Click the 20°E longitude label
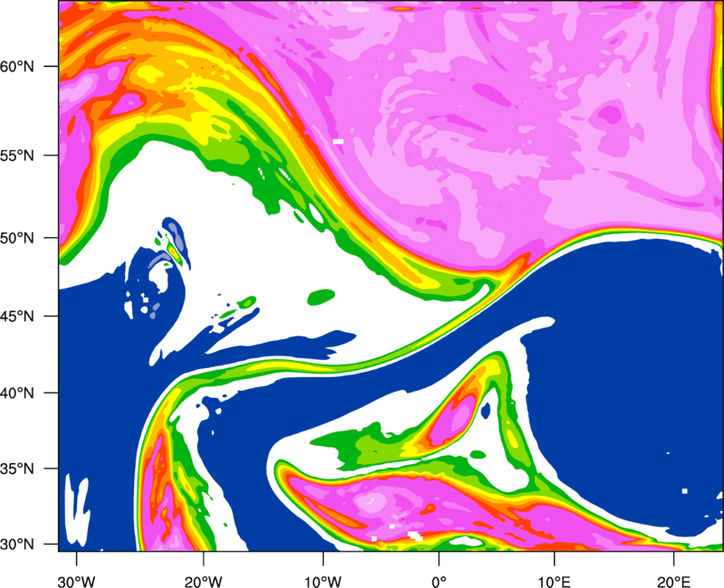Image resolution: width=724 pixels, height=588 pixels. [x=673, y=582]
